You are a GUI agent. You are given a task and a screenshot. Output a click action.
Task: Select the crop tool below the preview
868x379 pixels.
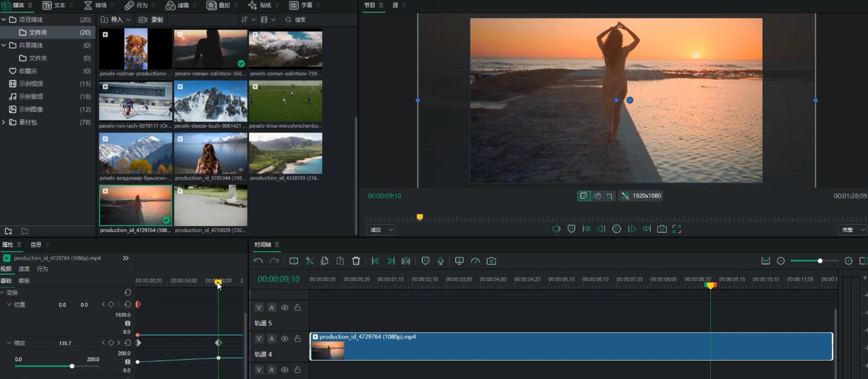click(x=609, y=196)
